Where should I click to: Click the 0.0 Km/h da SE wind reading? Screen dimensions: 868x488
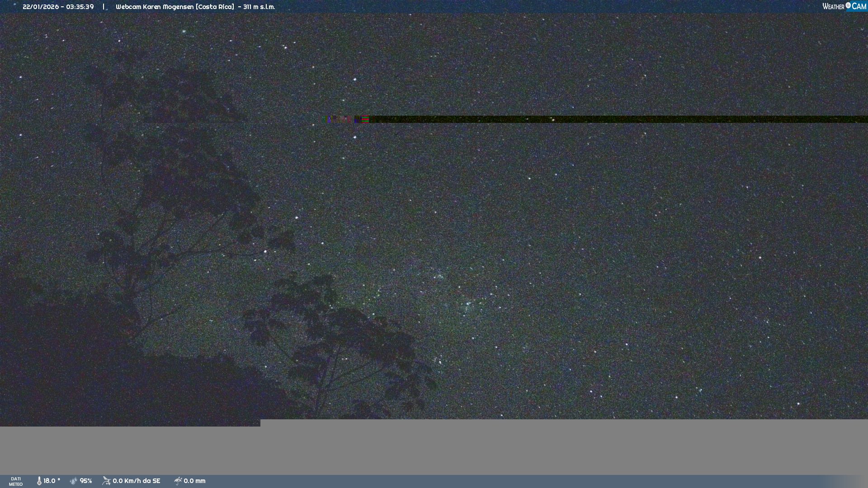coord(137,481)
